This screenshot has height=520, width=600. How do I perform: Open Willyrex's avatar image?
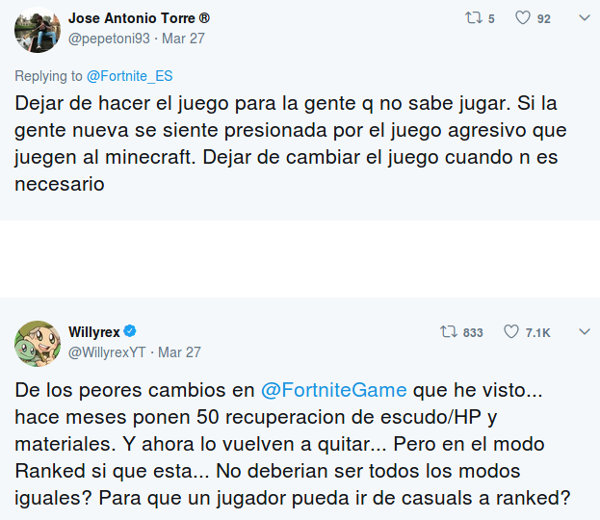point(37,343)
